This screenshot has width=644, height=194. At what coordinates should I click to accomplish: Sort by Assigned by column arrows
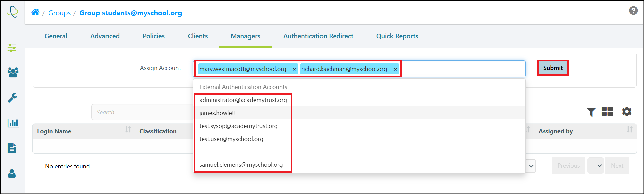coord(630,129)
